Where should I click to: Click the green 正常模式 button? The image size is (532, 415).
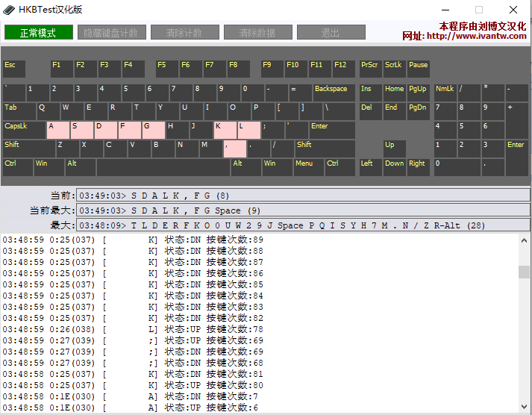[39, 33]
